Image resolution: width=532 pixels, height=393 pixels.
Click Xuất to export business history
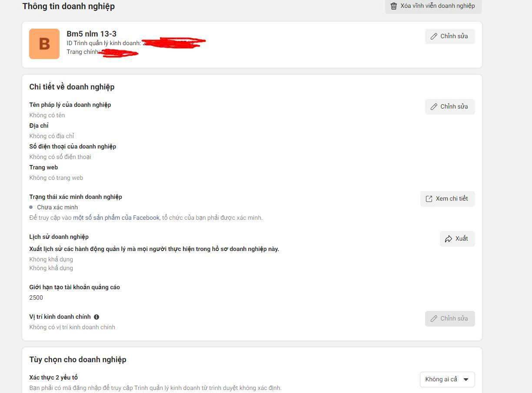click(457, 239)
